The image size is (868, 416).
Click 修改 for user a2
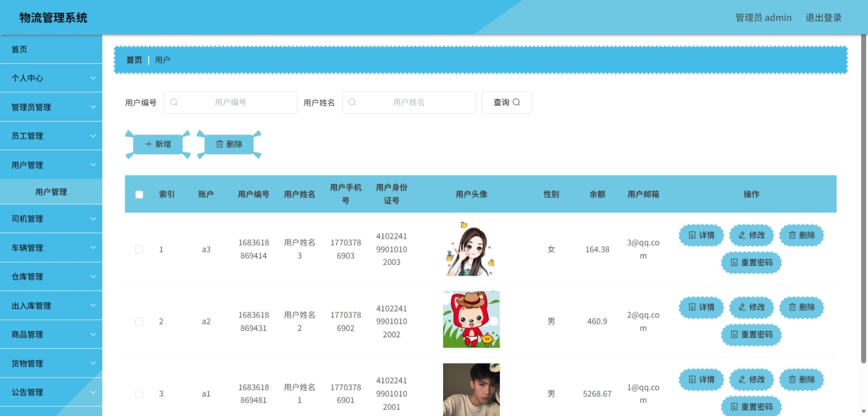(x=751, y=307)
